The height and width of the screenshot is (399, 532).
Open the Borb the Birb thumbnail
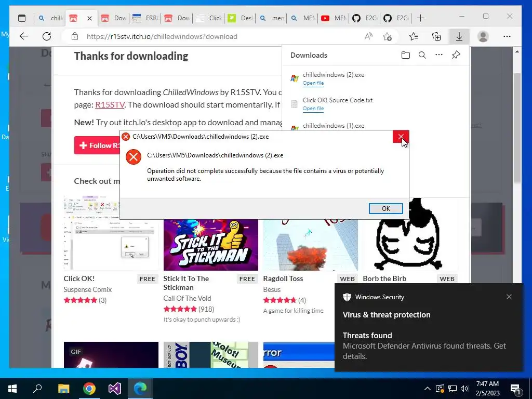(x=410, y=234)
